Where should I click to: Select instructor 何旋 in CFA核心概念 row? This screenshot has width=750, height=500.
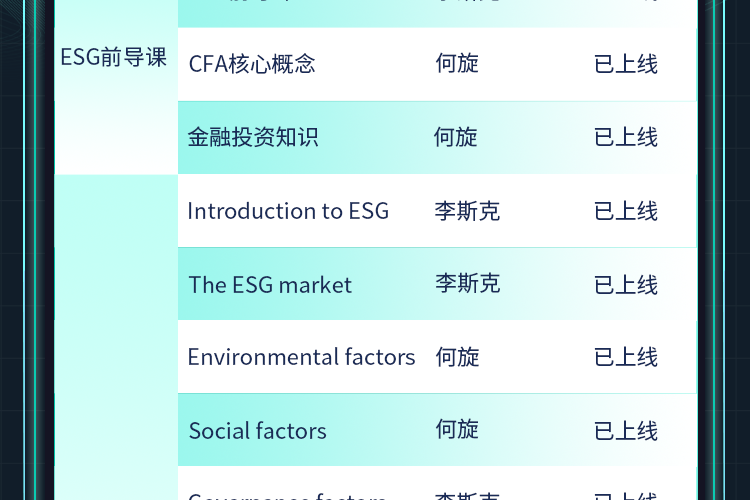coord(457,64)
